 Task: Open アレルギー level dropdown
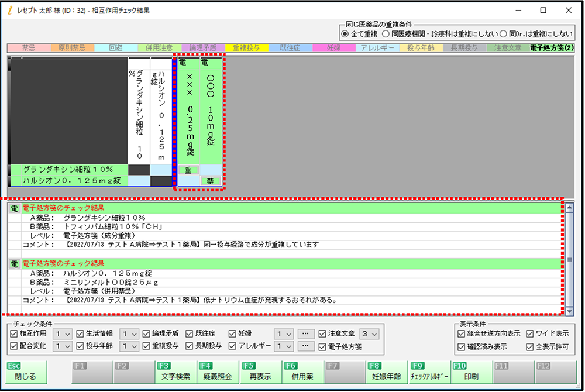click(x=284, y=346)
